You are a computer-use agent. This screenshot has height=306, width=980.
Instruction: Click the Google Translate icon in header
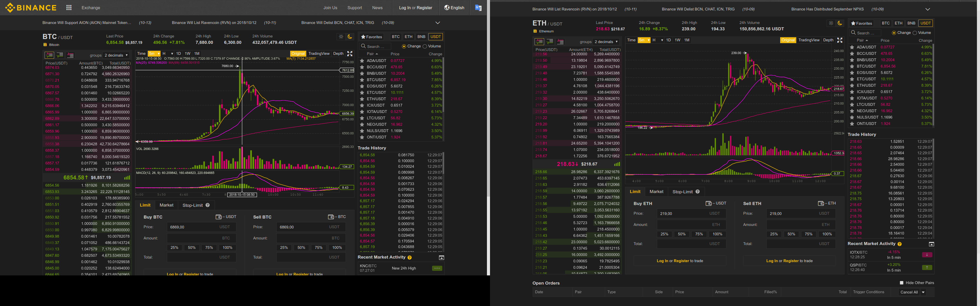click(478, 8)
